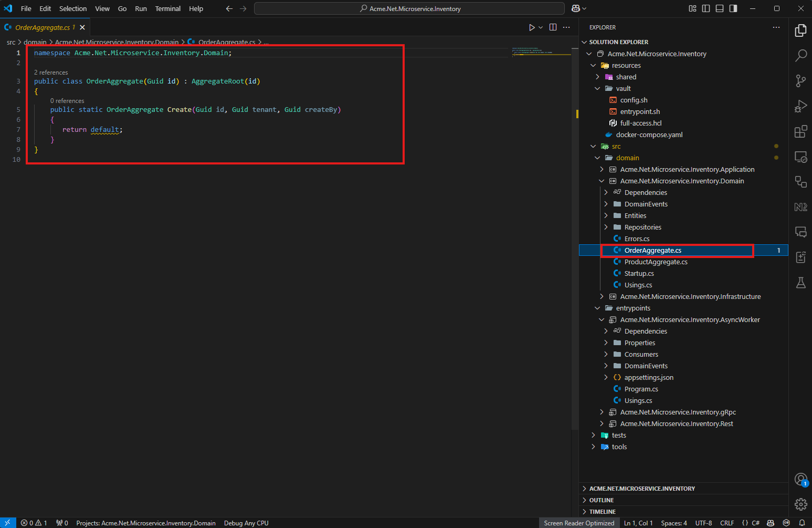This screenshot has width=812, height=528.
Task: Open Errors.cs in the Domain project
Action: coord(637,239)
